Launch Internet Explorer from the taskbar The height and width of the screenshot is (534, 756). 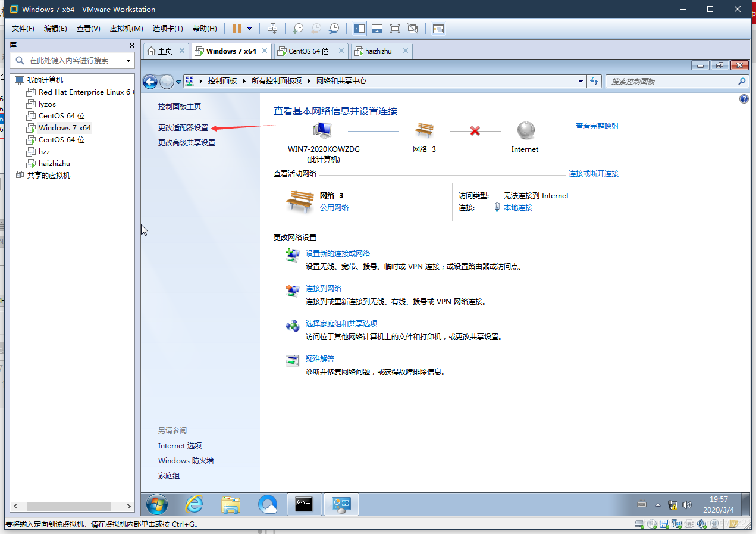(195, 505)
